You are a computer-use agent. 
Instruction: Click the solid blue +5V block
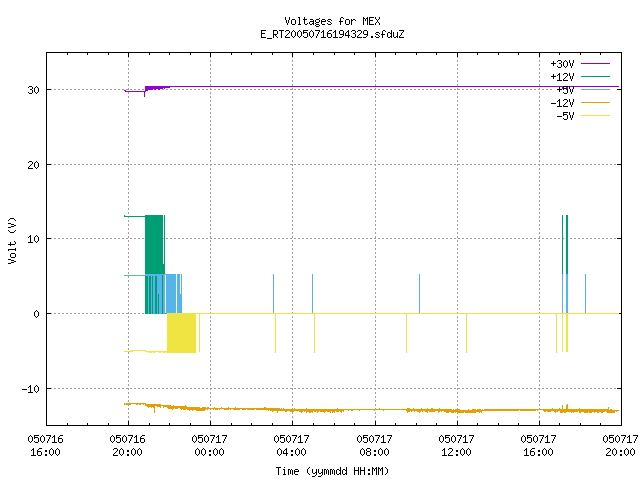tap(171, 294)
